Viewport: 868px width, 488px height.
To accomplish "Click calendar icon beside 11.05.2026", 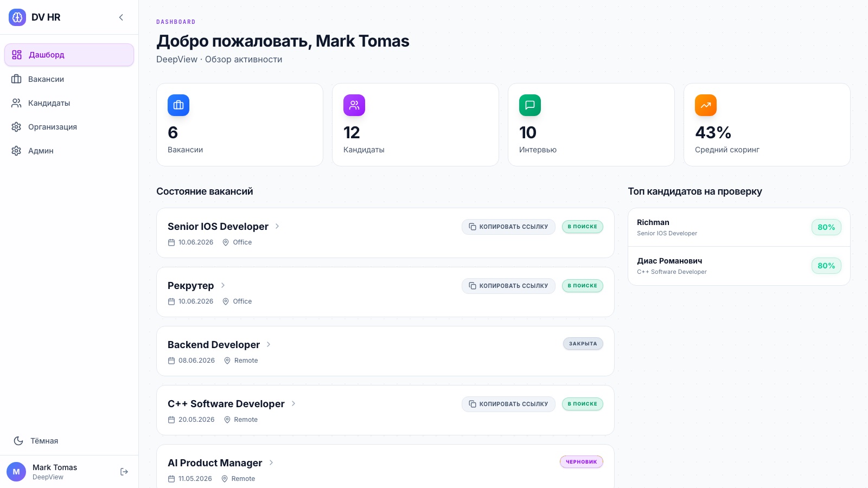I will coord(171,479).
